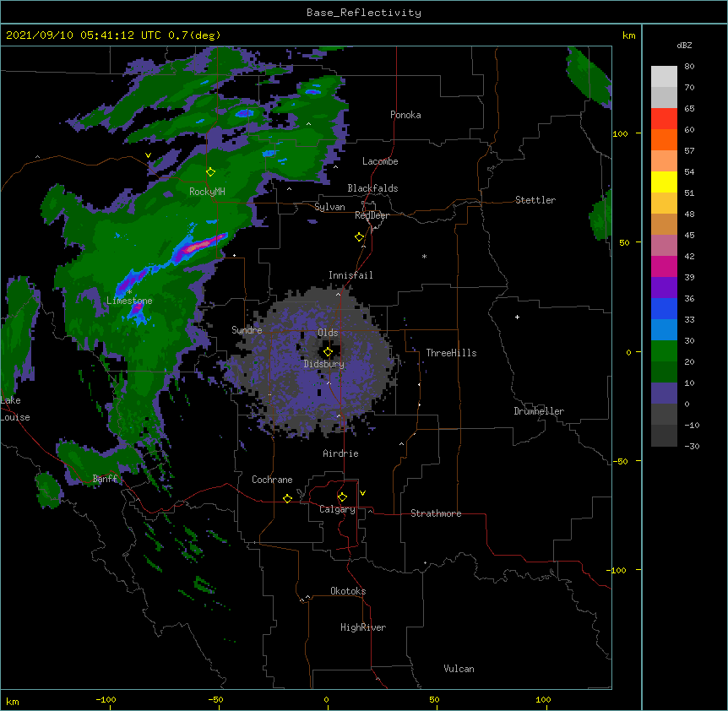Image resolution: width=728 pixels, height=711 pixels.
Task: Click the yellow diamond marker above Calgary label
Action: [342, 497]
